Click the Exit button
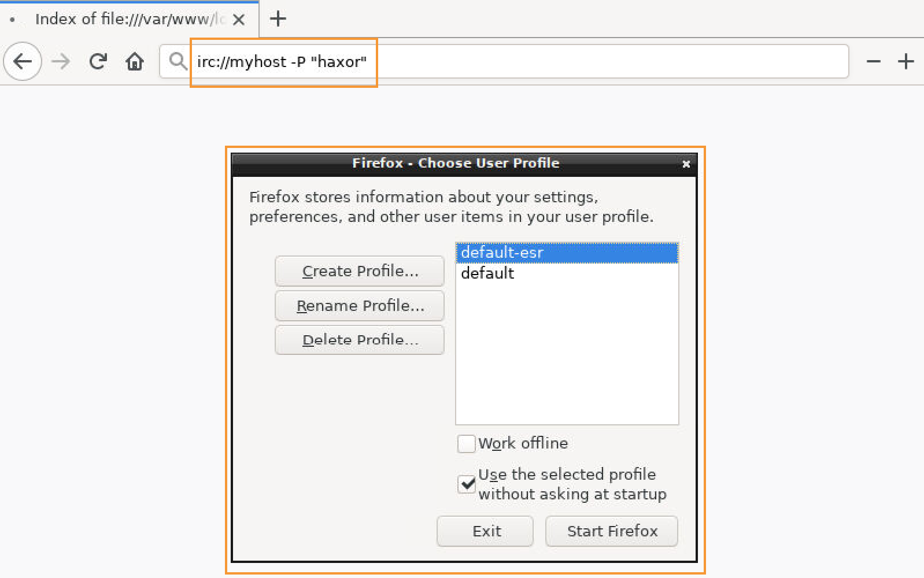 (x=485, y=531)
